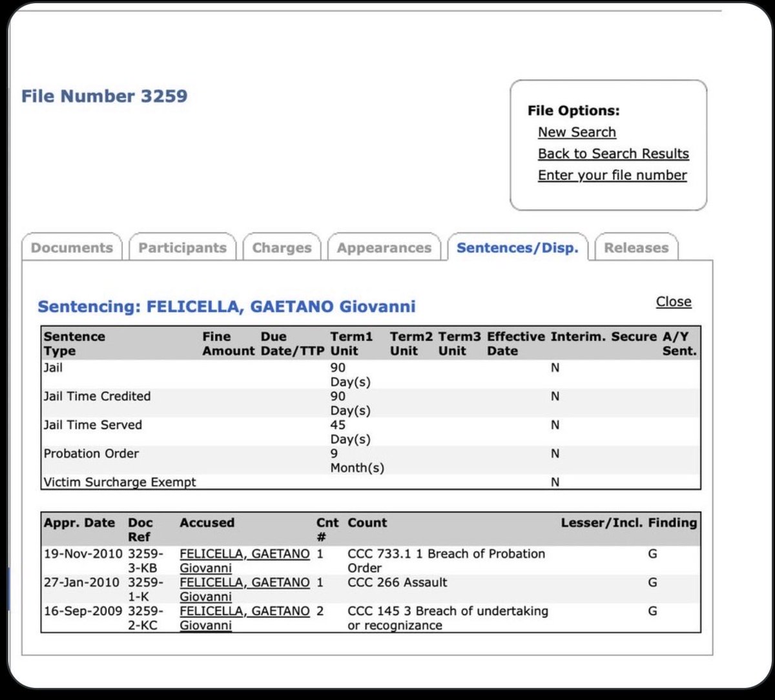775x700 pixels.
Task: Open accused link in 27-Jan-2010 row
Action: coord(244,589)
